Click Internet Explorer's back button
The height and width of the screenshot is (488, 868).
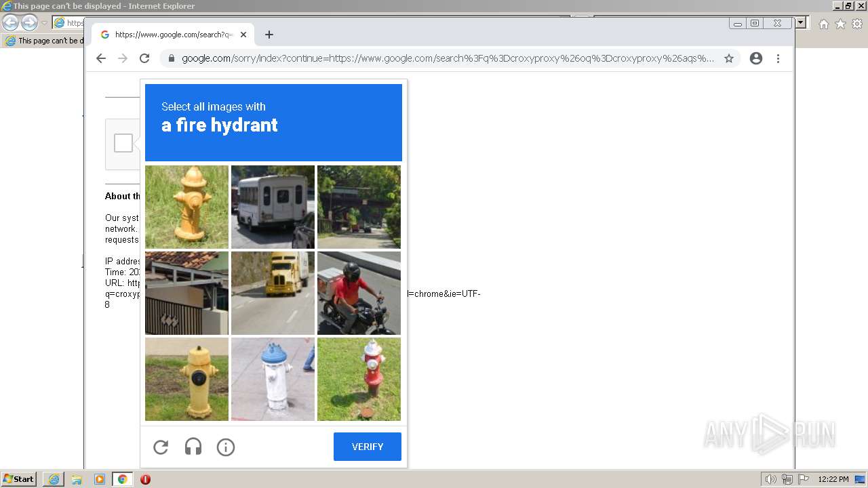click(10, 22)
